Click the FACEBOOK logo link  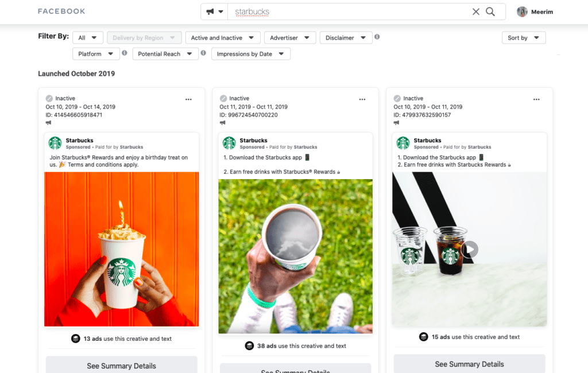61,11
